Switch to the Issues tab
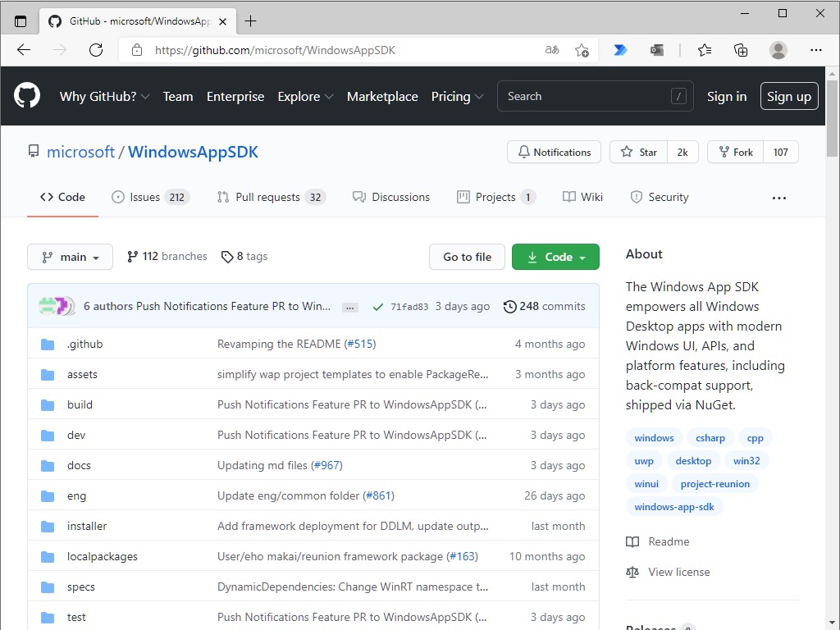Image resolution: width=840 pixels, height=630 pixels. pos(144,197)
